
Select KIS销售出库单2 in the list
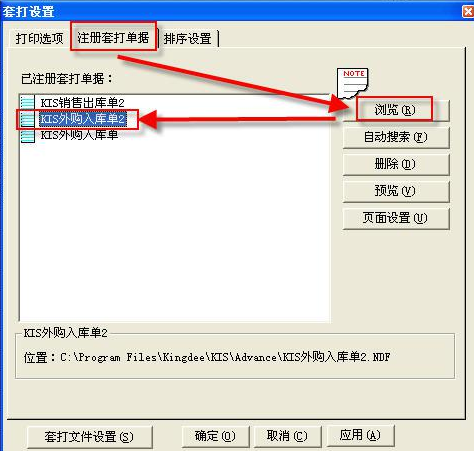[x=82, y=102]
